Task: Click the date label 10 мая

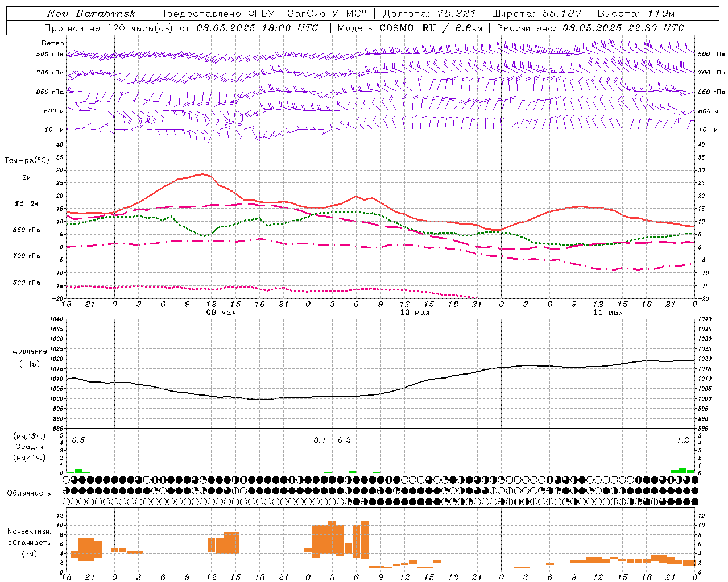Action: (x=415, y=313)
